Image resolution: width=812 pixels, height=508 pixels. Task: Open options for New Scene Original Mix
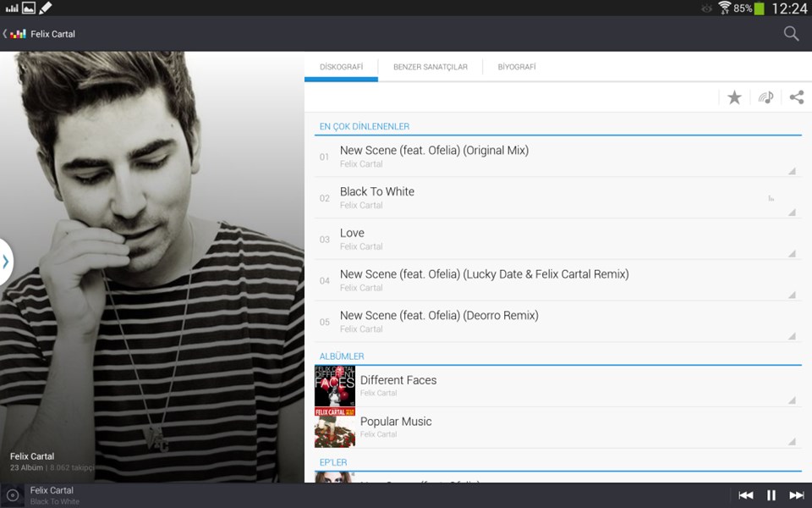[x=792, y=170]
